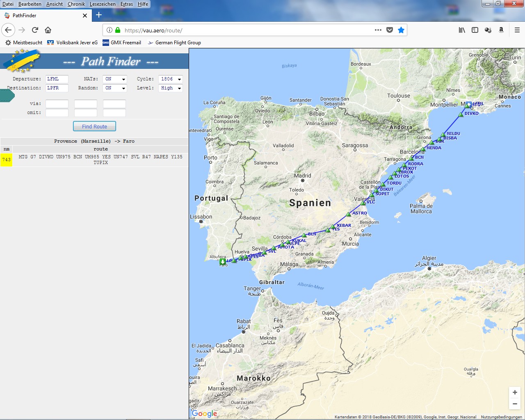
Task: Click the reload page icon
Action: 35,30
